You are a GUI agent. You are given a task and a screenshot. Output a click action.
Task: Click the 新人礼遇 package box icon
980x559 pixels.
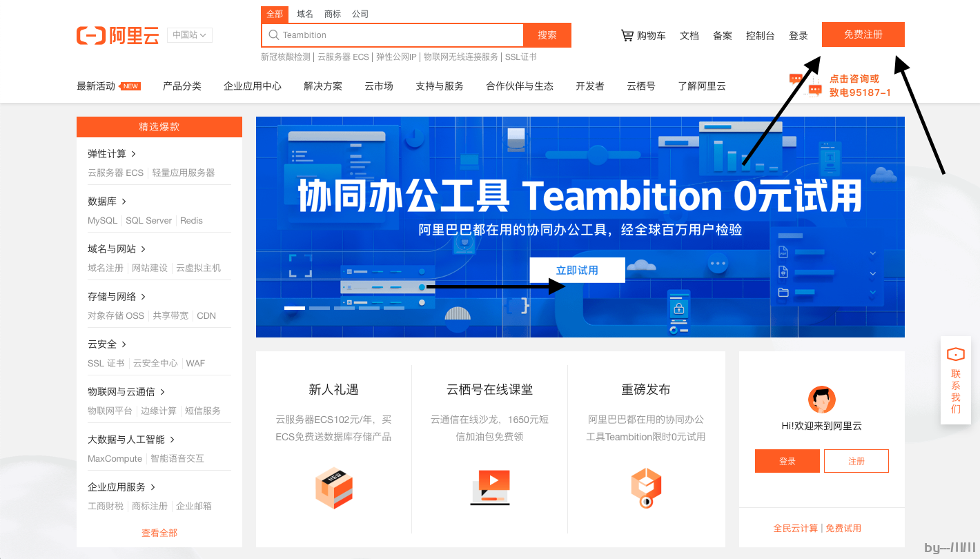335,488
